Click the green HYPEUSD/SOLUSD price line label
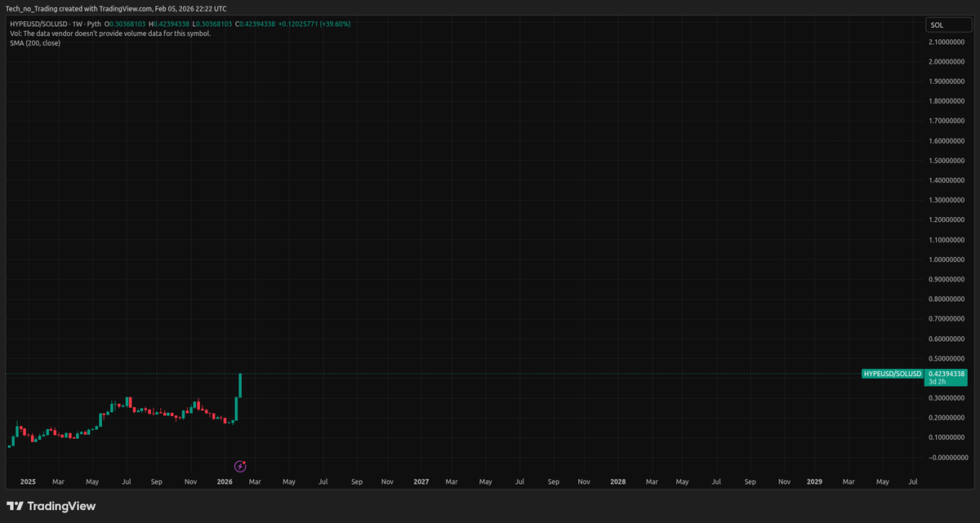The image size is (980, 523). point(893,374)
